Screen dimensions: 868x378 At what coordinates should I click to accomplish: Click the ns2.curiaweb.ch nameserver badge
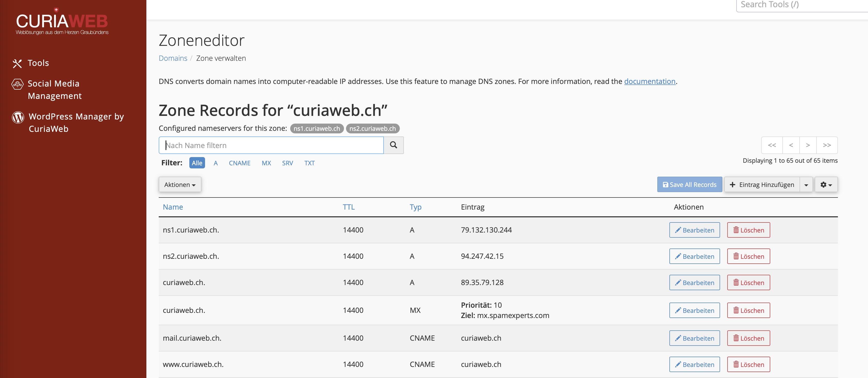[373, 128]
